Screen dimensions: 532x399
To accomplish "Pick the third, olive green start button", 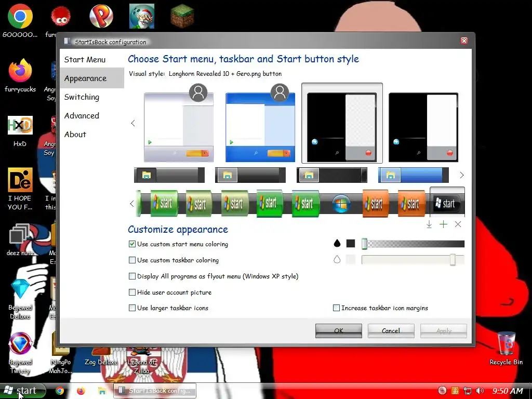I will 234,204.
